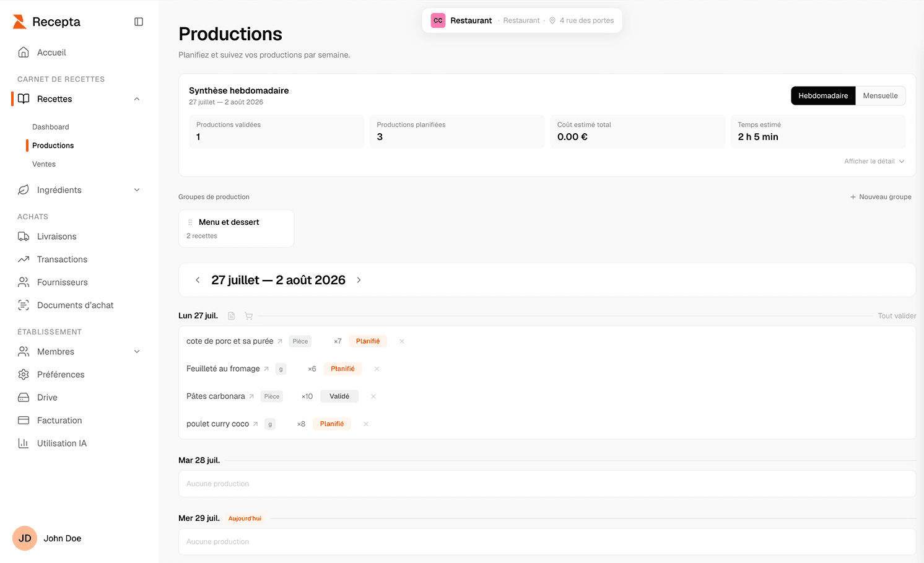Click the 4 rue des portes address
The height and width of the screenshot is (563, 924).
(586, 20)
